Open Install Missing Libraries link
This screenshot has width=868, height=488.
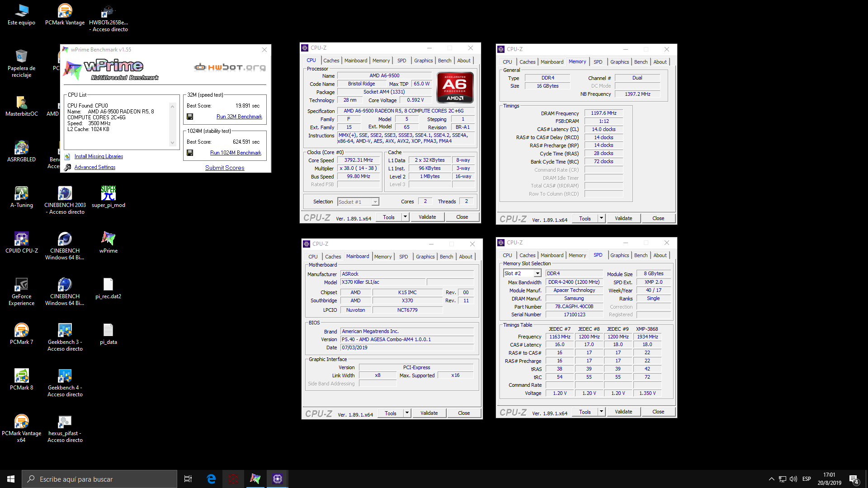click(x=99, y=156)
